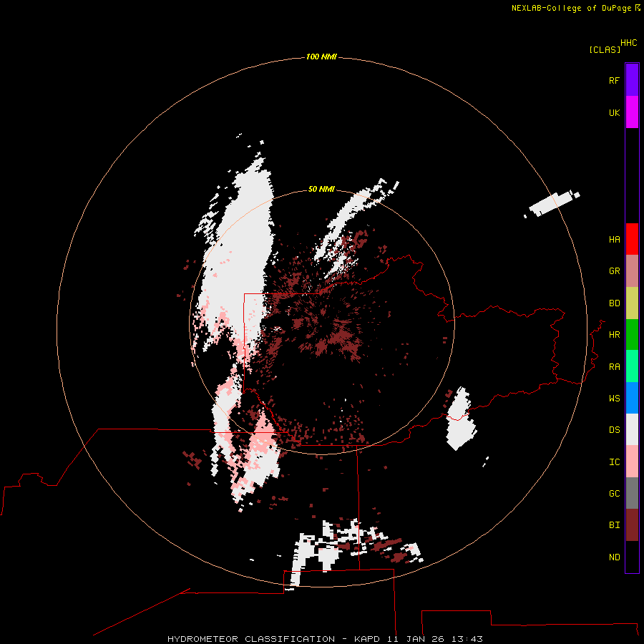
Task: Click the light green RA swatch
Action: pos(632,366)
